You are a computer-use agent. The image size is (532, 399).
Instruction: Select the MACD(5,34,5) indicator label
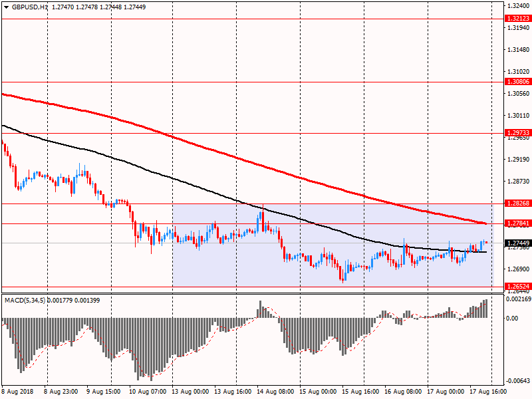click(x=25, y=301)
